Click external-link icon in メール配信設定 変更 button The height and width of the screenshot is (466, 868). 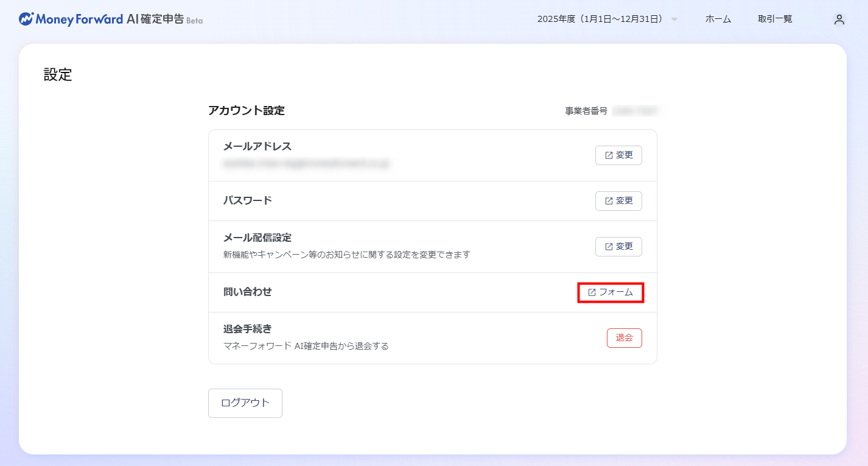[x=609, y=247]
